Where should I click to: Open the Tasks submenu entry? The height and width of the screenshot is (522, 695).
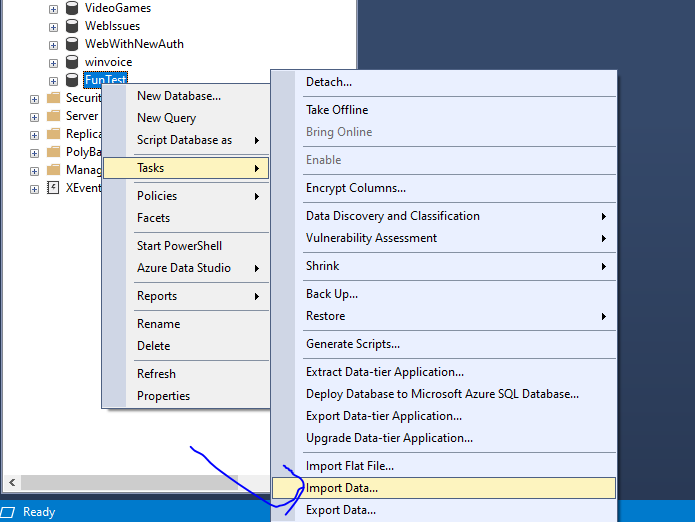[x=186, y=168]
